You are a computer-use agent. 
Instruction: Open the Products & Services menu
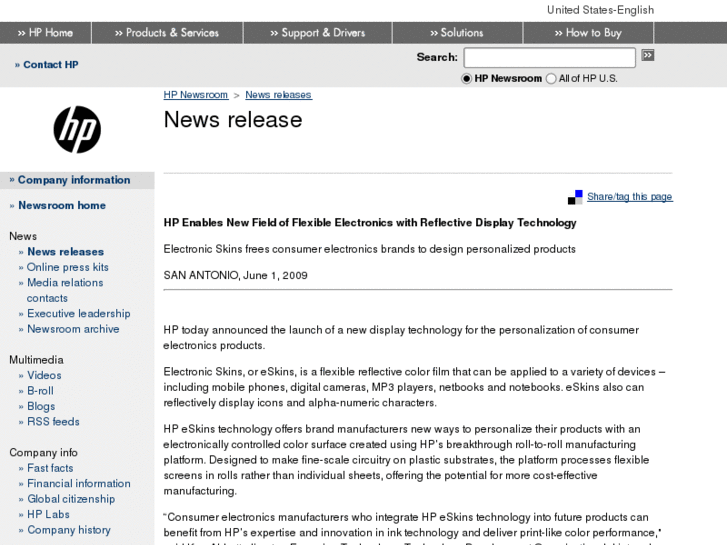[167, 33]
